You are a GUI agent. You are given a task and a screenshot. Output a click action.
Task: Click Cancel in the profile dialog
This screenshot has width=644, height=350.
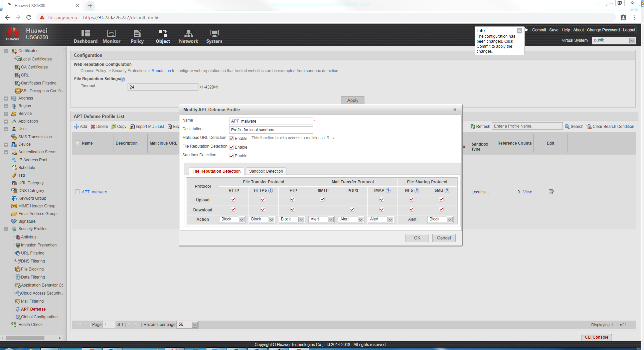point(444,238)
